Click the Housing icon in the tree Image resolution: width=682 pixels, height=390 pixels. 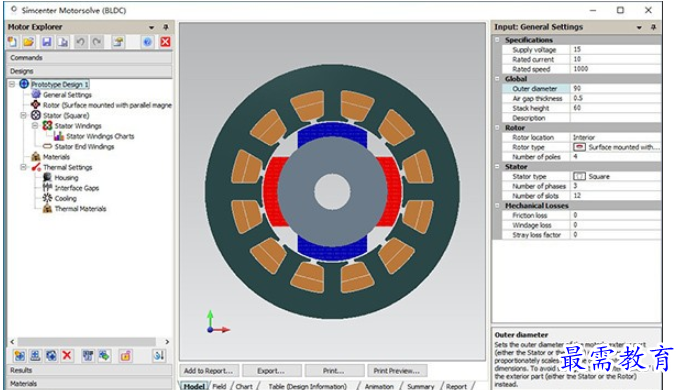(47, 177)
